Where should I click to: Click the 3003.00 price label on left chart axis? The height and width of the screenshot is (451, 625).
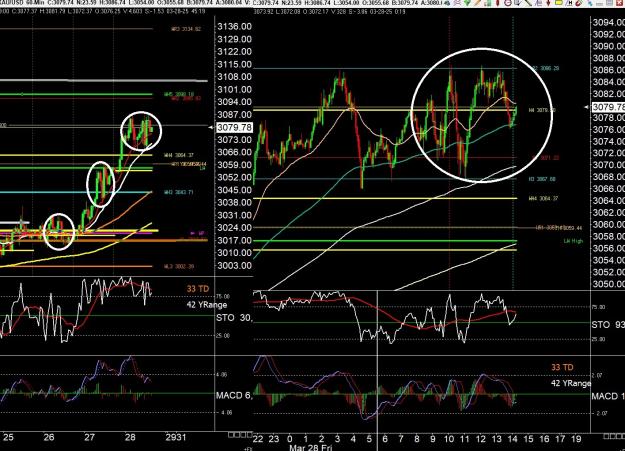(234, 266)
